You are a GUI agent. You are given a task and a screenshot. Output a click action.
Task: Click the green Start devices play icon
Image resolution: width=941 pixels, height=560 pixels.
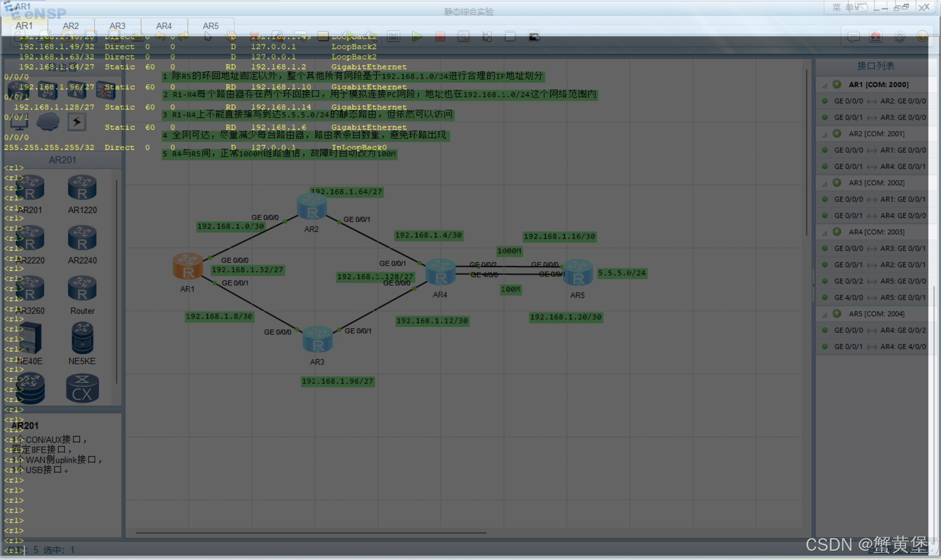[417, 37]
